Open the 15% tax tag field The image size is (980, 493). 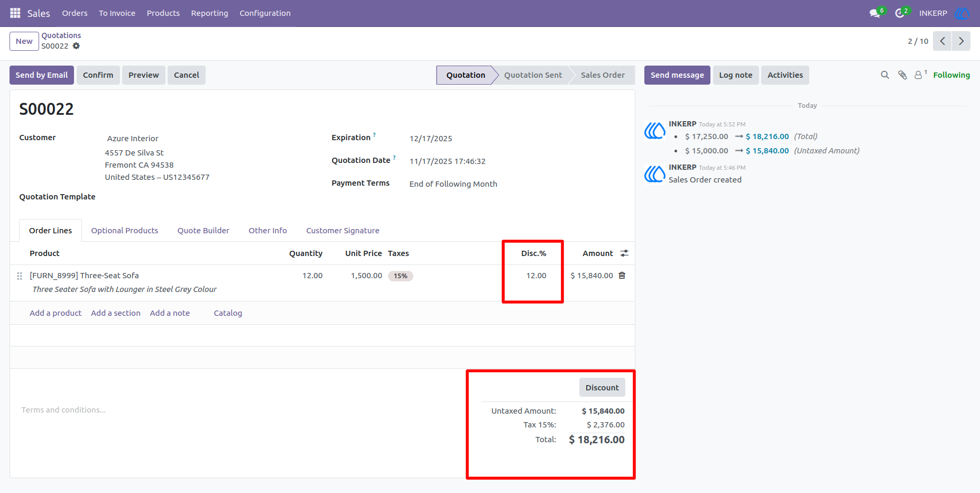click(x=401, y=276)
